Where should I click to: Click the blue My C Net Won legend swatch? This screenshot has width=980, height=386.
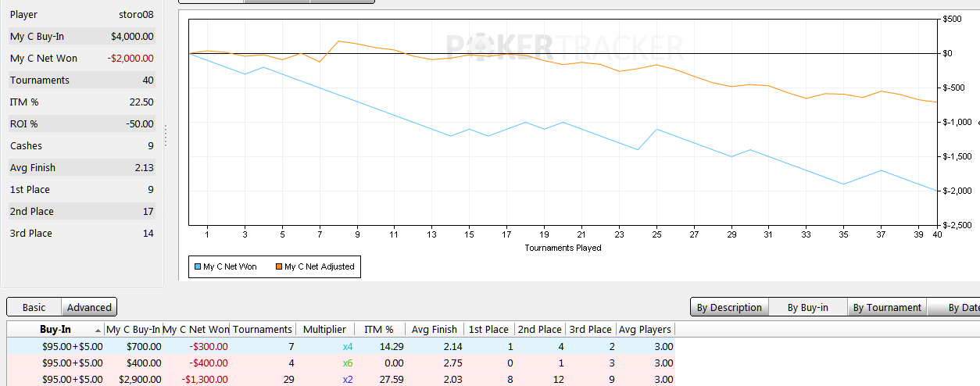coord(197,267)
